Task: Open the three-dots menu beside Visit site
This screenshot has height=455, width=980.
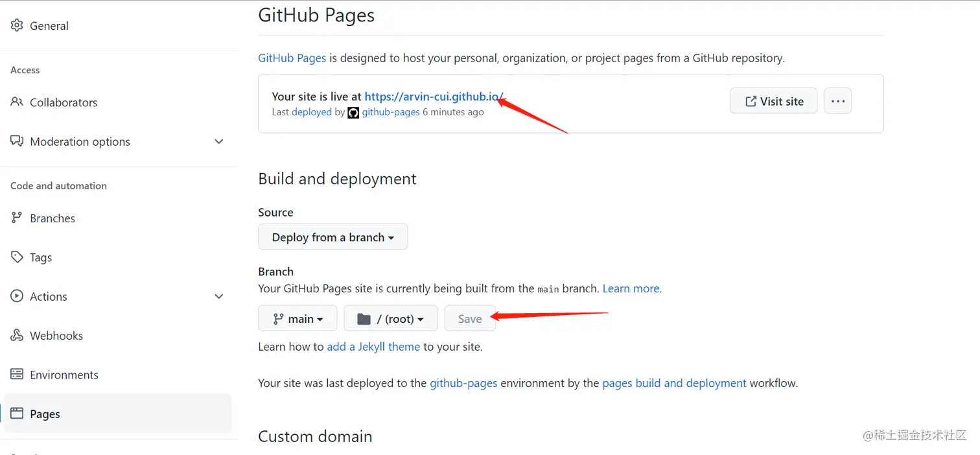Action: coord(837,101)
